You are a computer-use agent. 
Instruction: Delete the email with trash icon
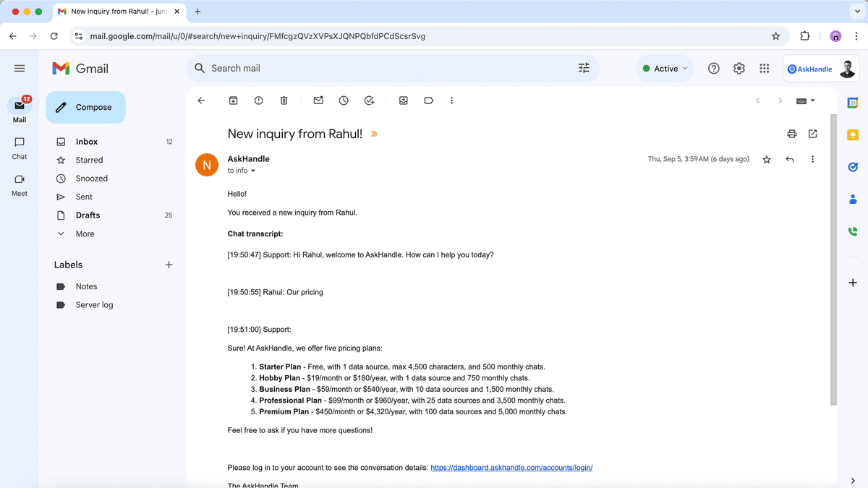[x=284, y=100]
